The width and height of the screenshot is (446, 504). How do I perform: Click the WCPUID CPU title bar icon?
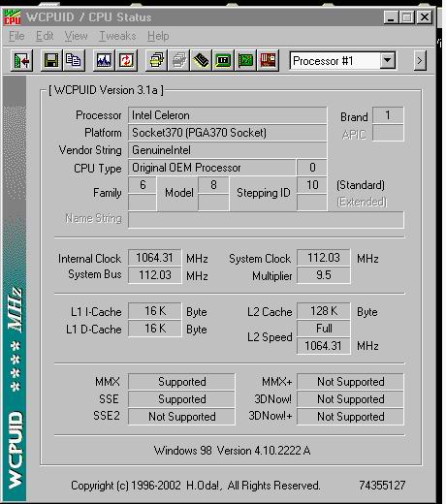point(13,17)
